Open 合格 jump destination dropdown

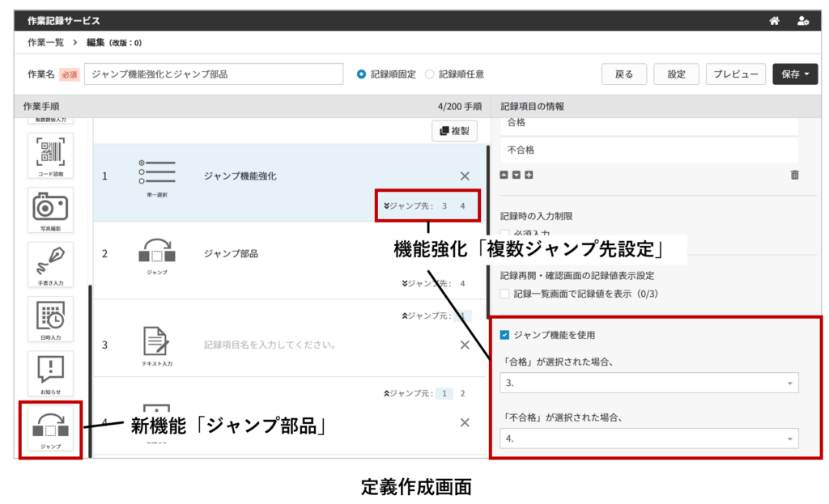648,383
